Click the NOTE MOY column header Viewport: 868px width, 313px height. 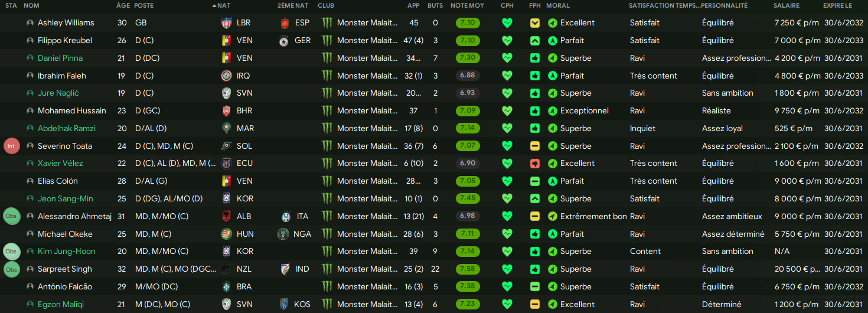tap(467, 5)
